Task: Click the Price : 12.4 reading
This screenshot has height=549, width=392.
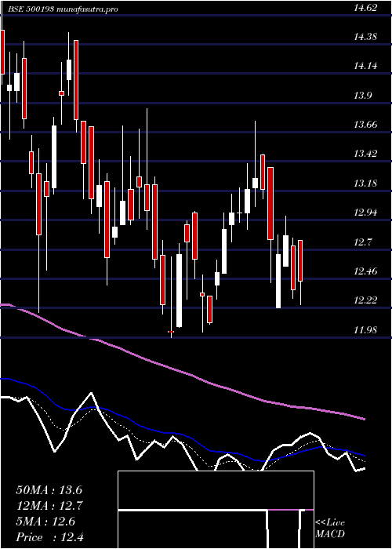Action: tap(49, 537)
